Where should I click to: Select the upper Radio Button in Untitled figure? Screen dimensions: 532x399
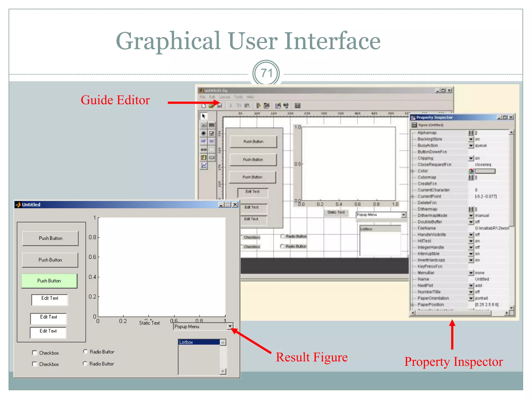pyautogui.click(x=85, y=351)
